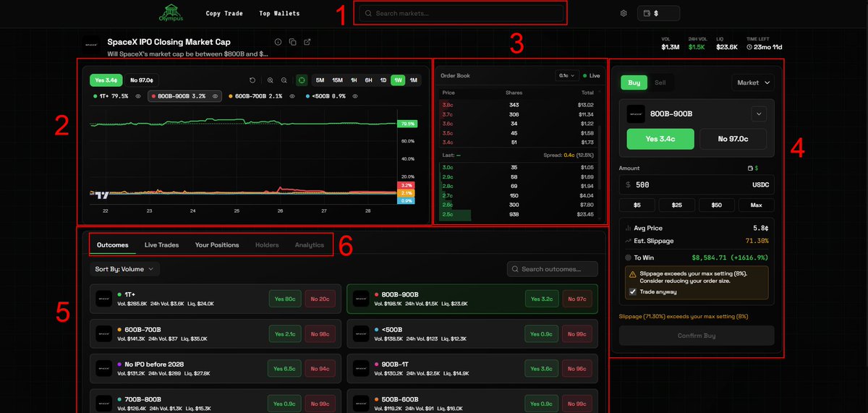The height and width of the screenshot is (413, 868).
Task: Set amount with $25 preset
Action: point(676,205)
